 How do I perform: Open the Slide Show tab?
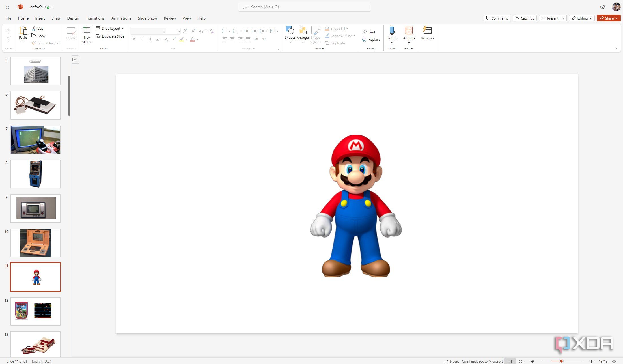(x=147, y=18)
